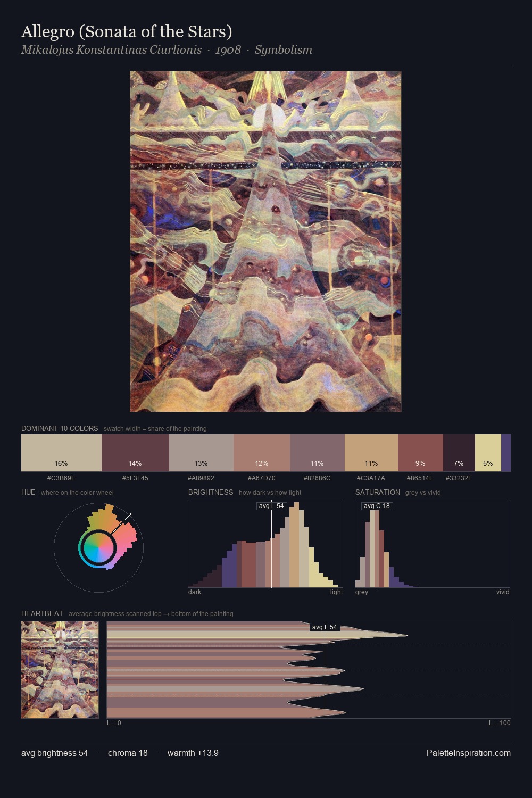Select the #82686C mauve swatch
Screen dimensions: 532x798
point(317,453)
